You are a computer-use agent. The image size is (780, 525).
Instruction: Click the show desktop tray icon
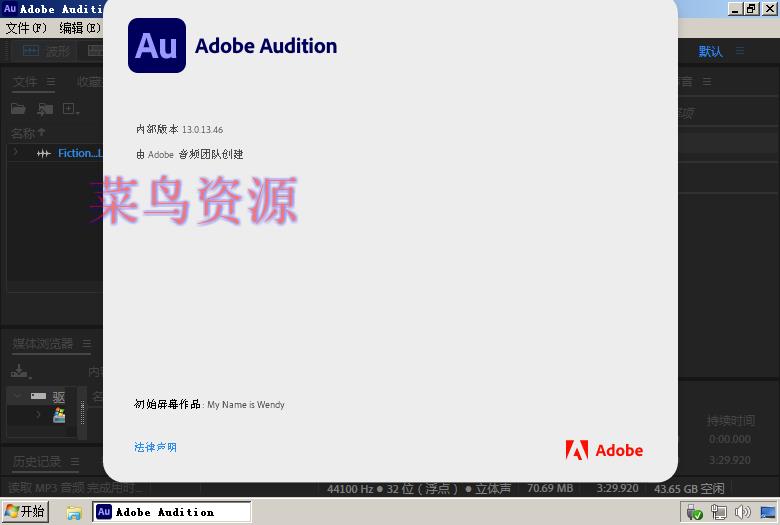(767, 512)
